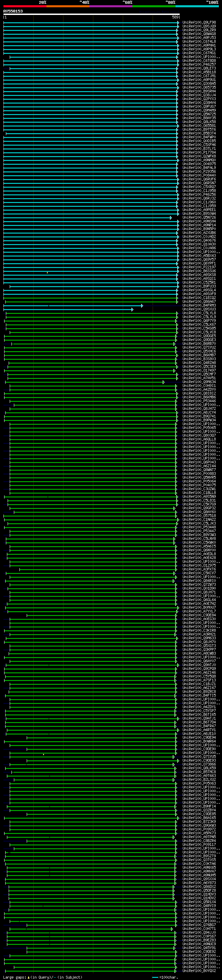Click the purple ~60% legend segment
222x980 pixels.
[111, 6]
